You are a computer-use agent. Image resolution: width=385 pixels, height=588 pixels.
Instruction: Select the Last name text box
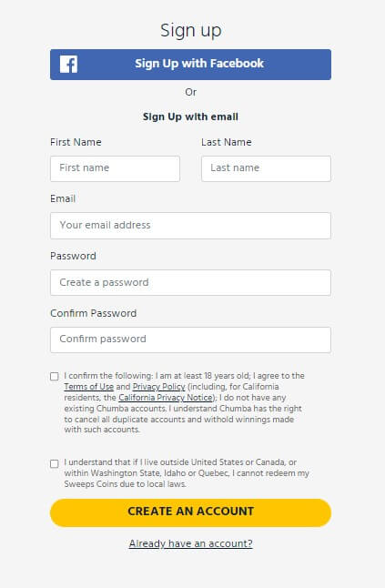pyautogui.click(x=266, y=168)
